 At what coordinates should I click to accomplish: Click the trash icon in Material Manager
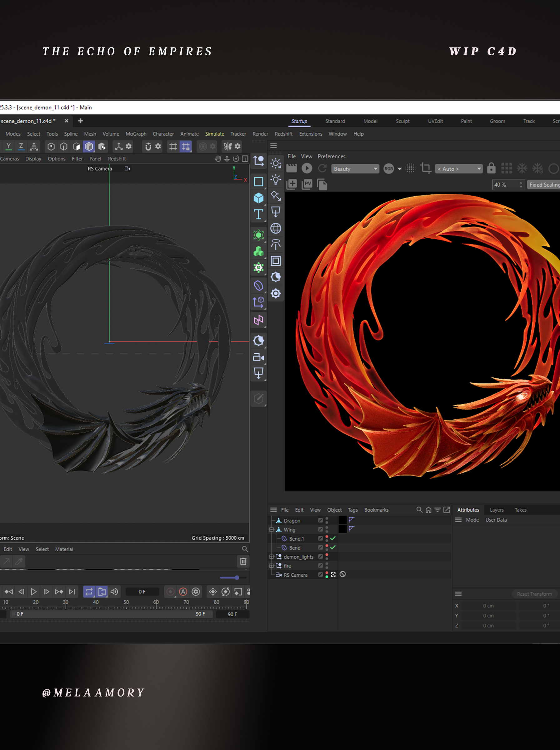[x=243, y=562]
